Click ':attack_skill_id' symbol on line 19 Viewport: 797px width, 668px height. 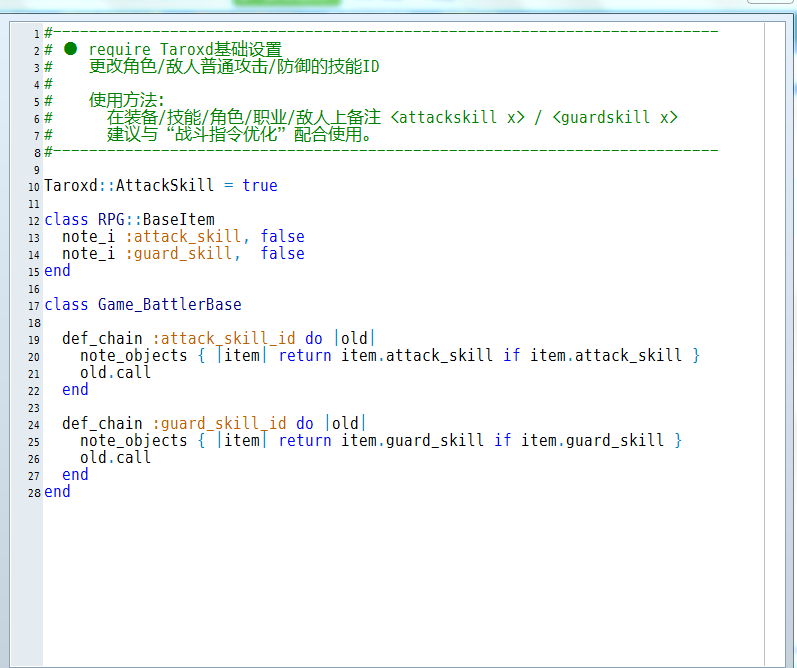pyautogui.click(x=224, y=339)
